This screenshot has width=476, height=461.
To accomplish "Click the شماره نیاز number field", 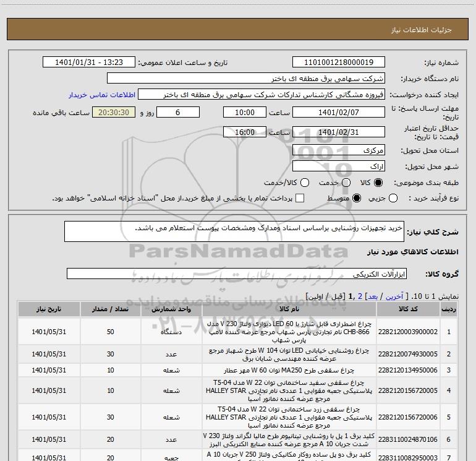I will (x=339, y=62).
